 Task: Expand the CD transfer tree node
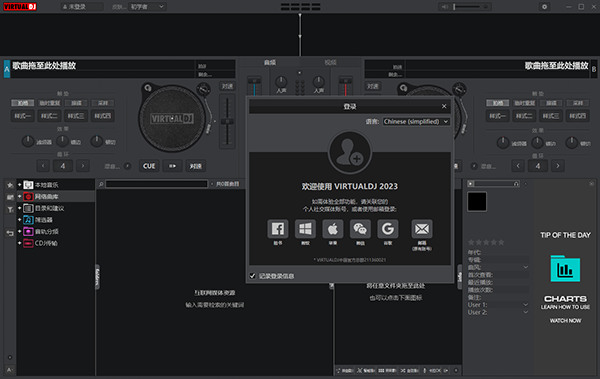[x=20, y=243]
